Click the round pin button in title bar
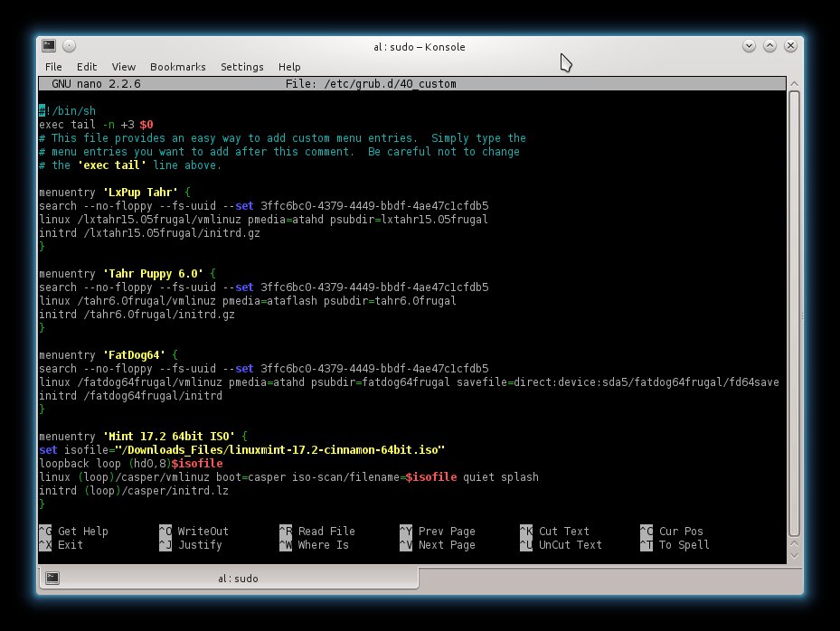 pos(69,46)
